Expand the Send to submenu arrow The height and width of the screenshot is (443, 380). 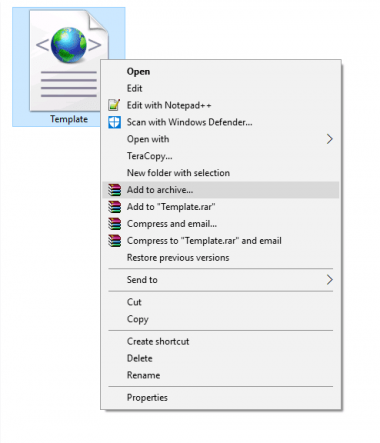tap(329, 280)
